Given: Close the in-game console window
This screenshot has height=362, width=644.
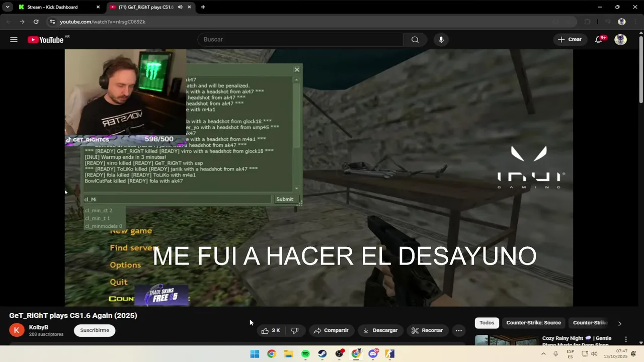Looking at the screenshot, I should pos(297,70).
